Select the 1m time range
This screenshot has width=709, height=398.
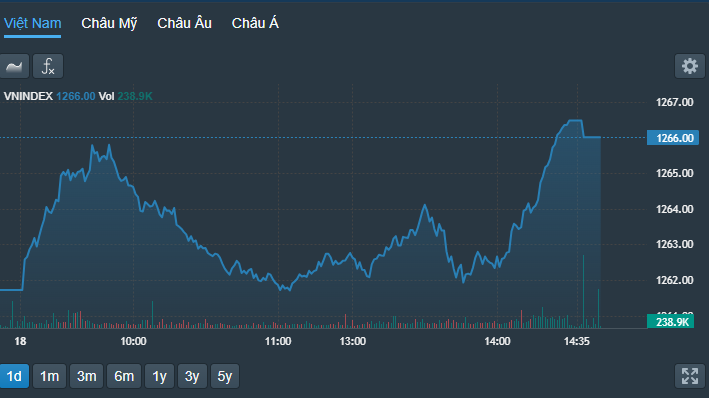click(50, 376)
